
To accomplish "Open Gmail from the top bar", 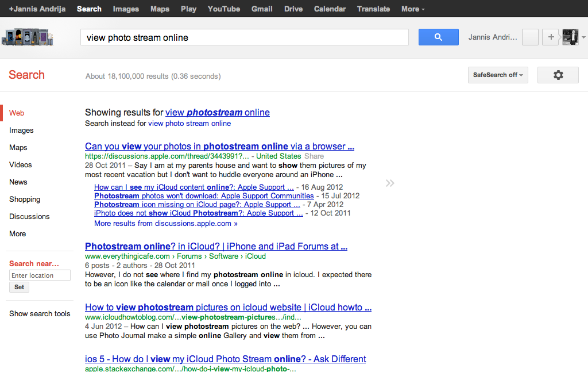I will point(262,9).
